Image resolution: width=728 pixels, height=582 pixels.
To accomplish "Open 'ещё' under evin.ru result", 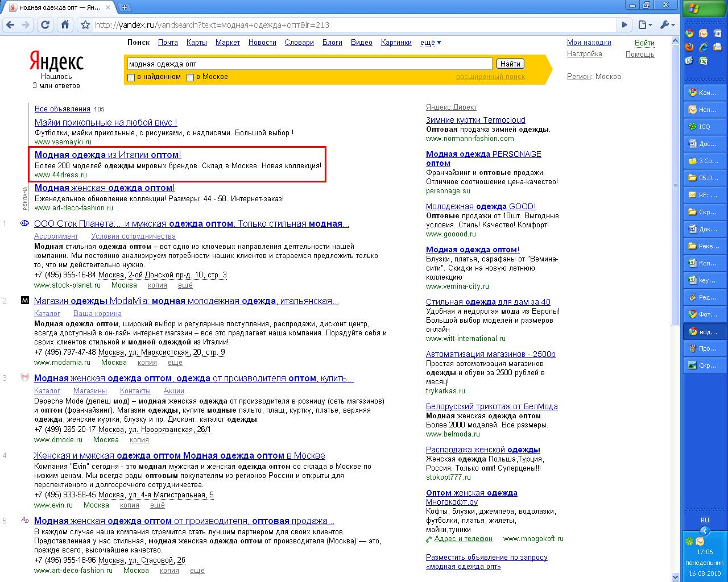I will [x=158, y=505].
